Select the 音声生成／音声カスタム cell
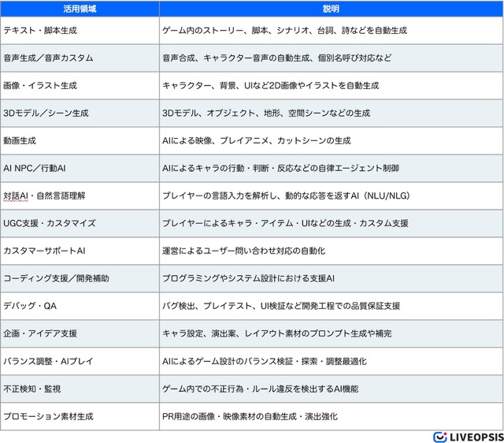Image resolution: width=504 pixels, height=443 pixels. coord(48,58)
